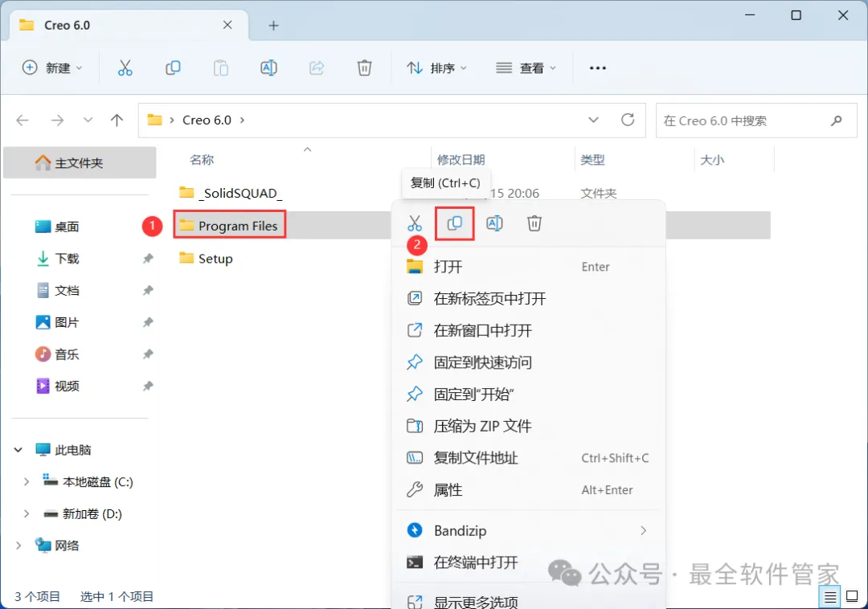868x609 pixels.
Task: Choose 在新标签页中打开 in the context menu
Action: (529, 299)
